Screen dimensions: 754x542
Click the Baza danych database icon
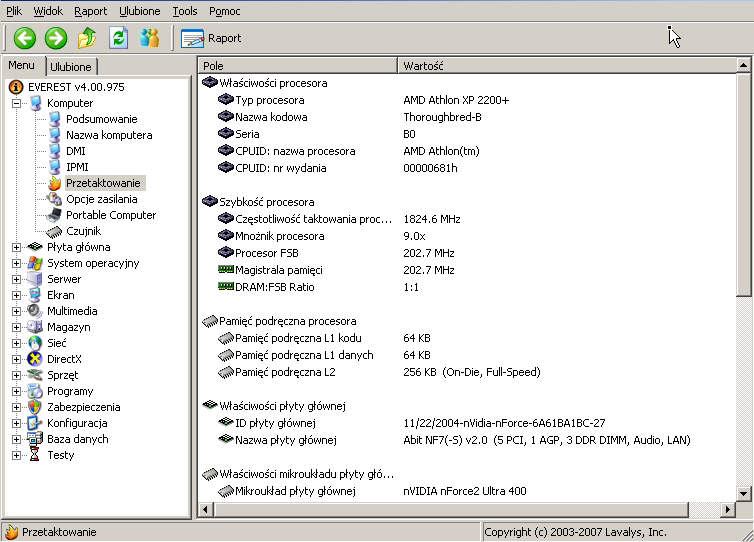35,439
